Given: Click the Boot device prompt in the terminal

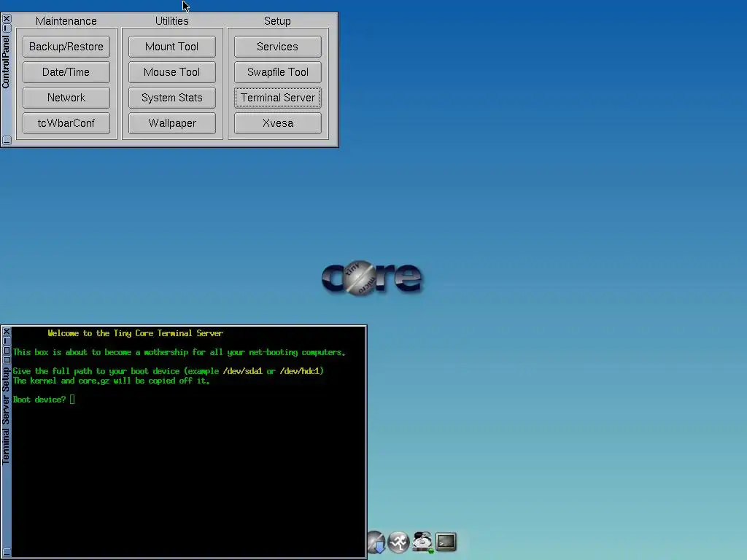Looking at the screenshot, I should pyautogui.click(x=43, y=400).
